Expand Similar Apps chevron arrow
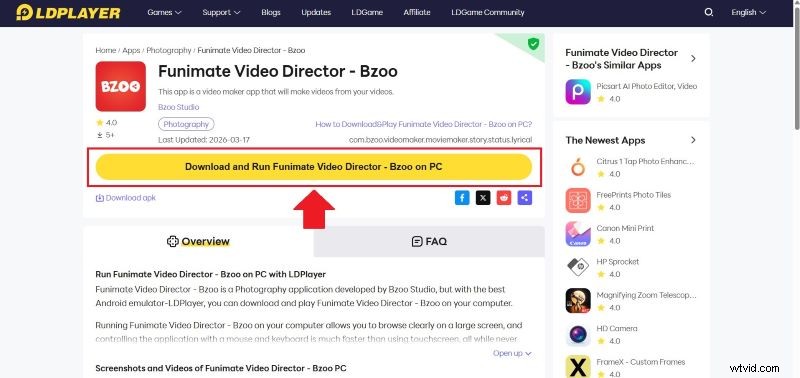 click(693, 59)
